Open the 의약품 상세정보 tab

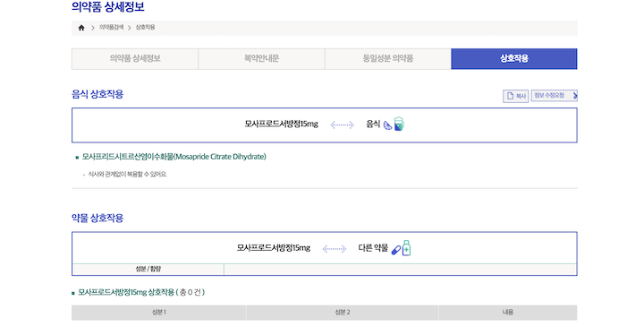[x=135, y=59]
